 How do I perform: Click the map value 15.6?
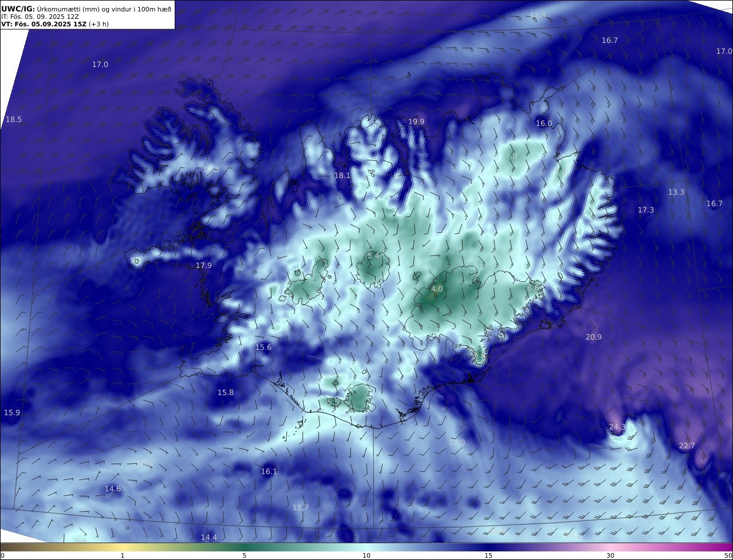click(263, 347)
